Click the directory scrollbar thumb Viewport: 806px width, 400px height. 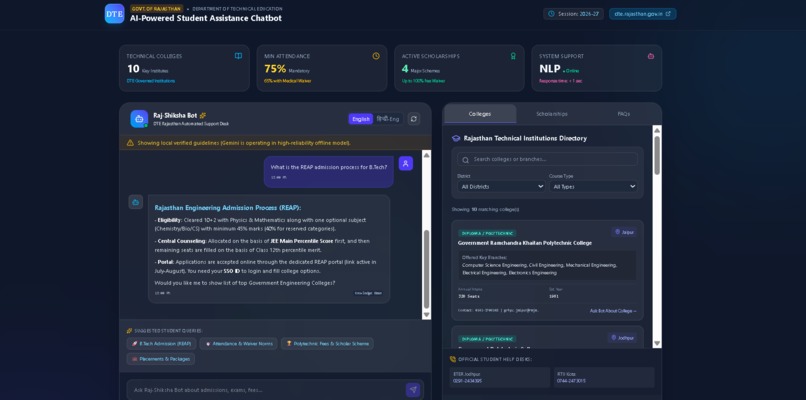(657, 155)
